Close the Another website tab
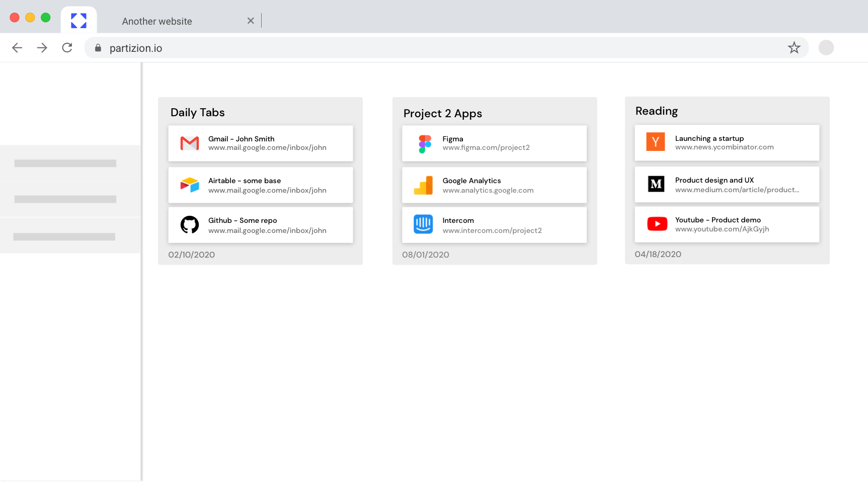 coord(251,21)
